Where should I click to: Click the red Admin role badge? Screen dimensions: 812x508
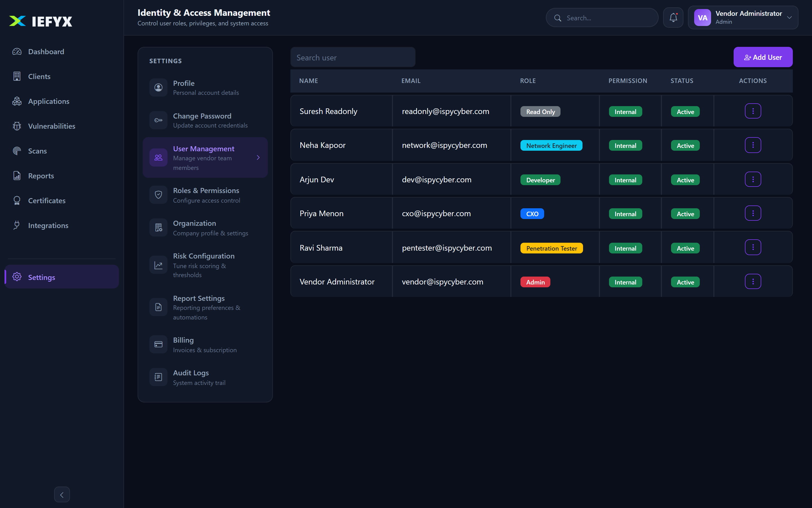535,282
